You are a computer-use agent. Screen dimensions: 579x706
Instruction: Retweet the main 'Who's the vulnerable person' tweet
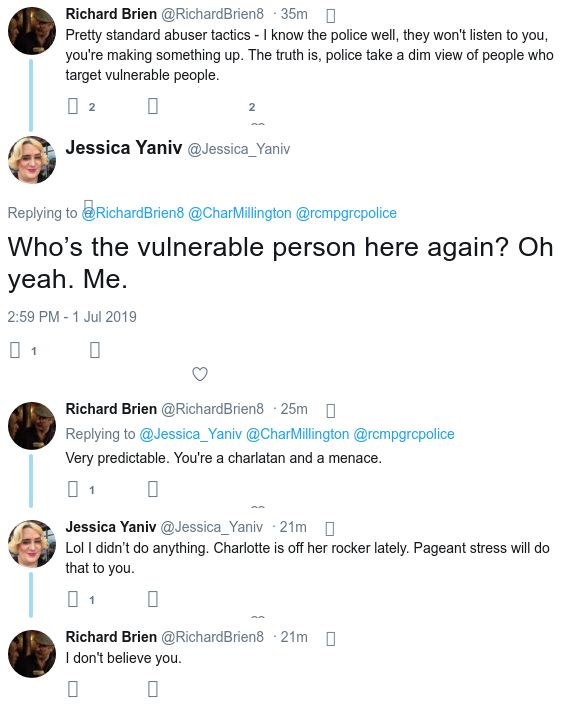coord(95,350)
